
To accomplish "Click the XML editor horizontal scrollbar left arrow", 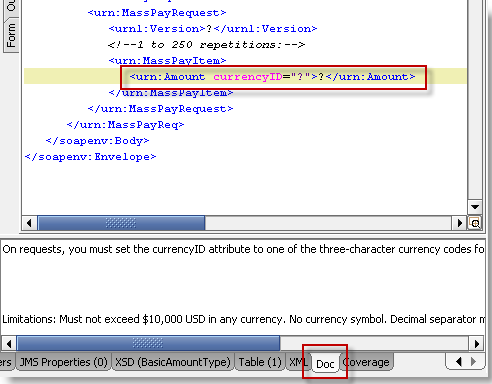I will [x=29, y=223].
